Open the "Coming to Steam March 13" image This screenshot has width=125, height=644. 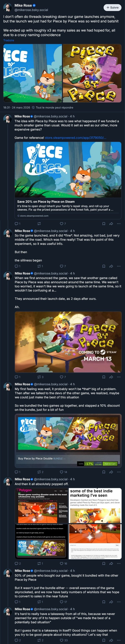(x=68, y=342)
